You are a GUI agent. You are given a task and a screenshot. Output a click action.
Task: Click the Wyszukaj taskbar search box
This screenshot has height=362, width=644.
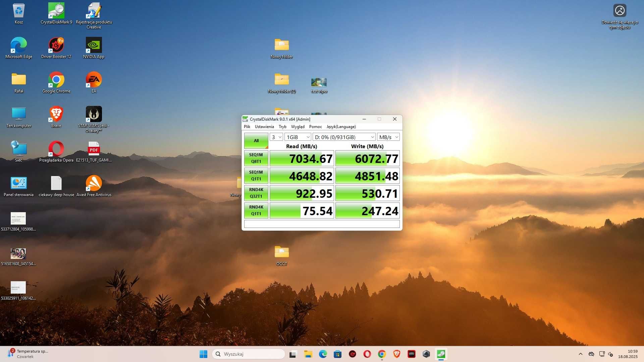249,354
